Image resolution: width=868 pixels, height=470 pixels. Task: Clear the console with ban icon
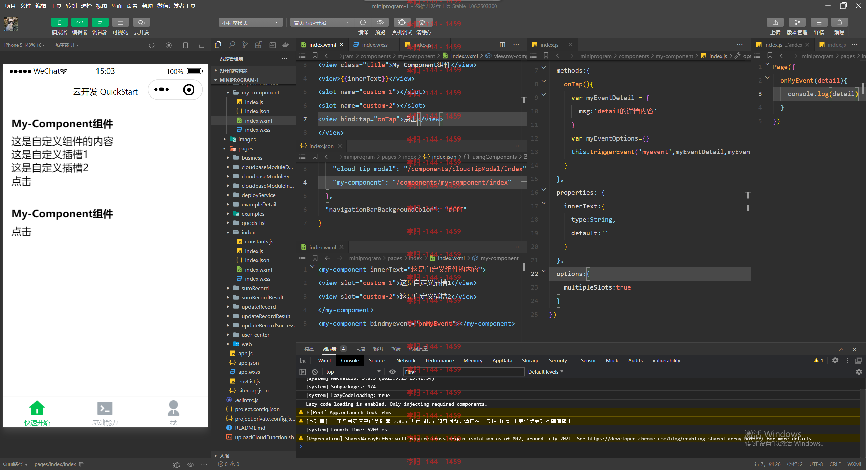pyautogui.click(x=315, y=372)
